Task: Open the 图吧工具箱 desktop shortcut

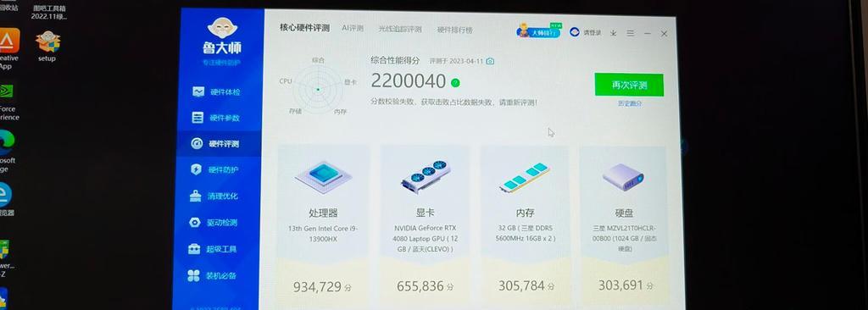Action: pyautogui.click(x=48, y=11)
